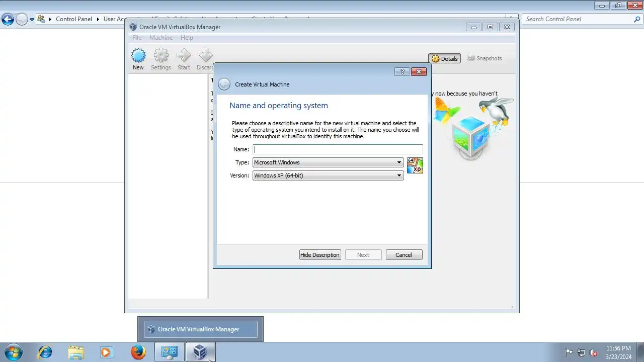Open the Help menu in VirtualBox Manager

pyautogui.click(x=187, y=38)
